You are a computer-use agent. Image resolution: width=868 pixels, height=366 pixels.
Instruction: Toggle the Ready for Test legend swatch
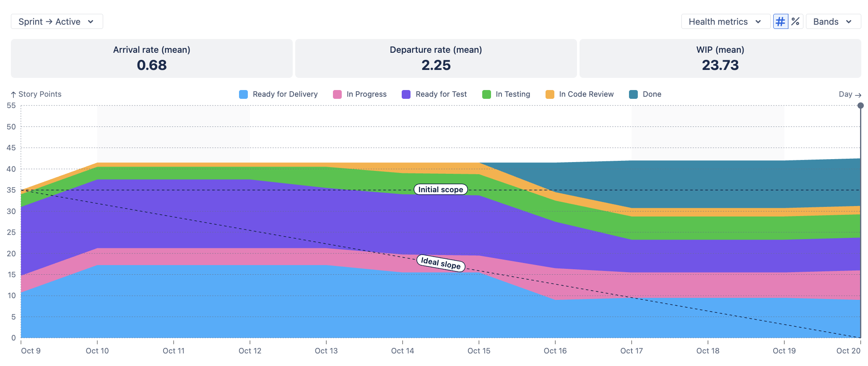coord(406,94)
